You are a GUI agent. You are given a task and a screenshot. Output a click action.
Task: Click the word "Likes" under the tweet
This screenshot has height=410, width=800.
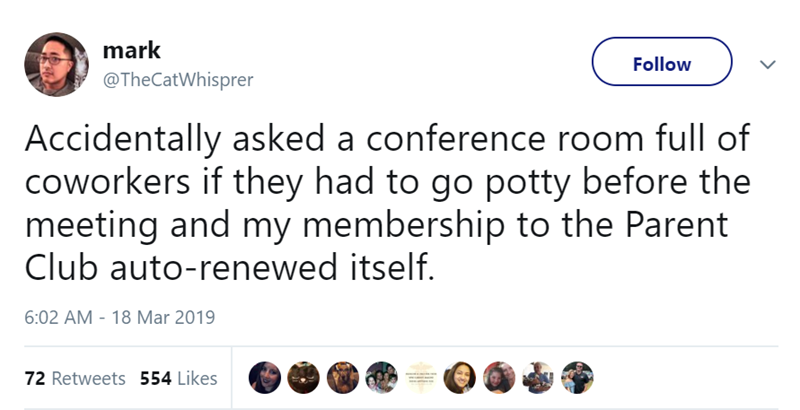(x=197, y=379)
